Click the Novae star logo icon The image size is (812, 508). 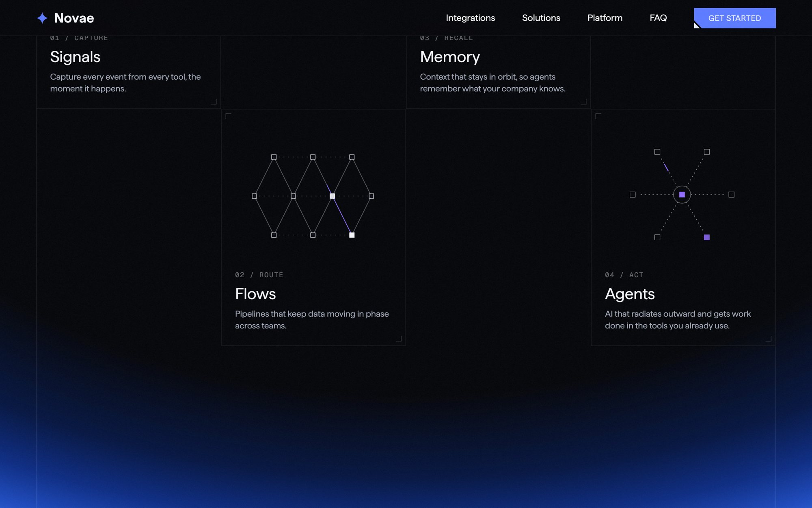click(42, 18)
